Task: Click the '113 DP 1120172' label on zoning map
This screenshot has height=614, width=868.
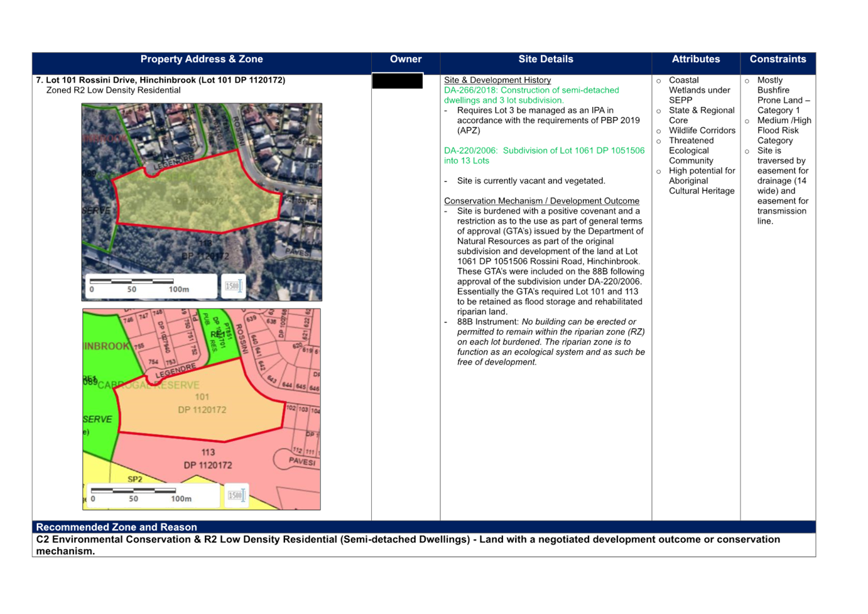Action: (x=208, y=459)
